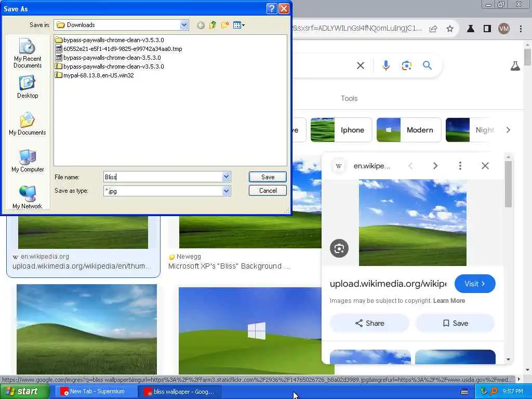
Task: Click the preview panel vertical scrollbar
Action: pos(508,184)
